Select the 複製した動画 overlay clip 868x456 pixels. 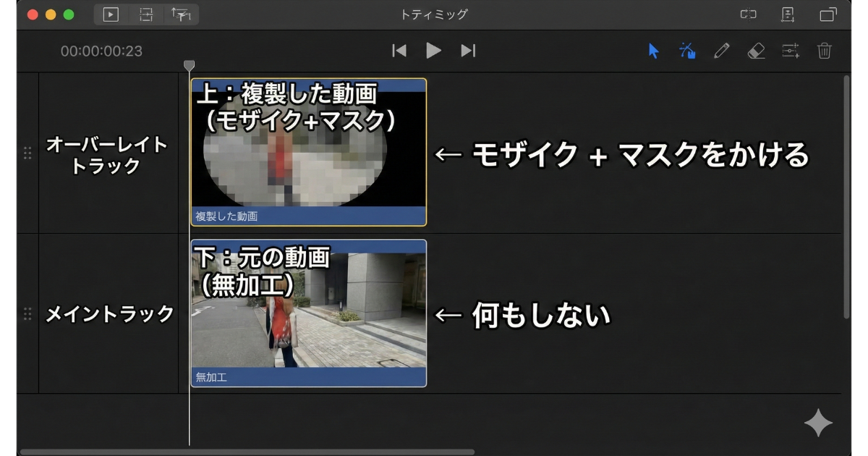click(x=309, y=152)
